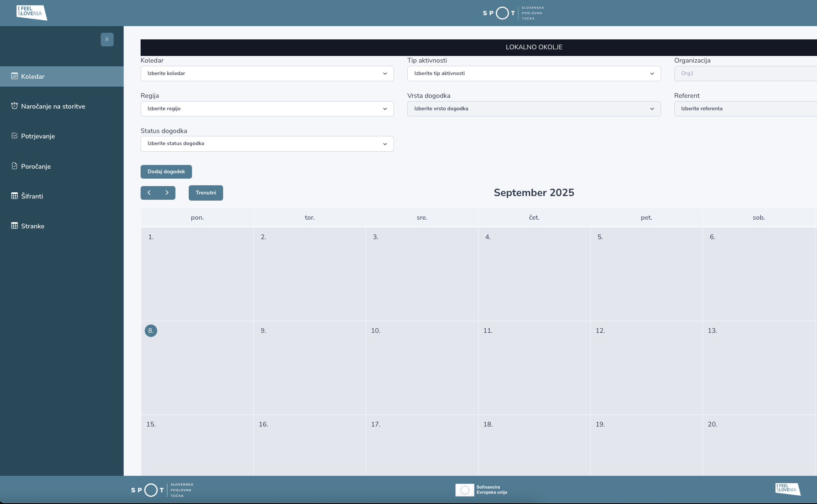
Task: Click the Trenutni button
Action: click(x=206, y=193)
